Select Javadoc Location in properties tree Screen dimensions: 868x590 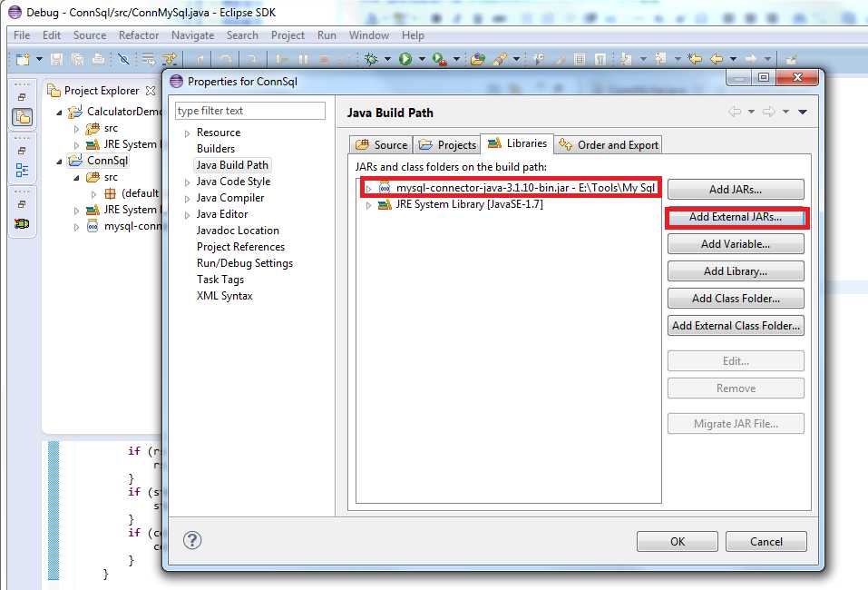(238, 231)
